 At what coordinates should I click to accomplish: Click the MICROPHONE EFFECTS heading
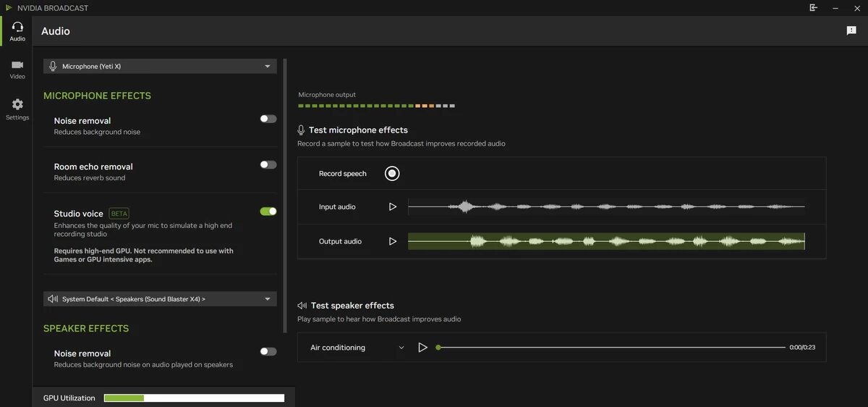(97, 96)
